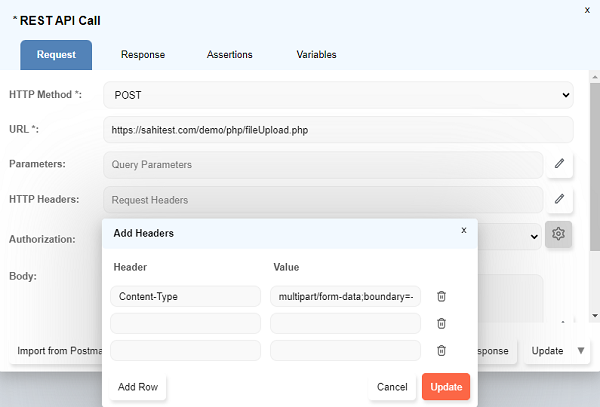Switch to the Response tab
This screenshot has height=407, width=600.
[x=143, y=55]
